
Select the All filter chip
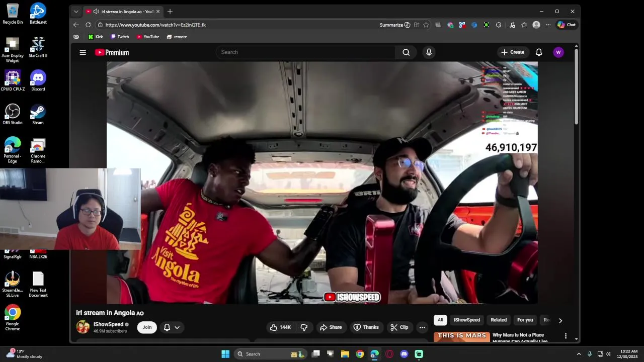[440, 320]
